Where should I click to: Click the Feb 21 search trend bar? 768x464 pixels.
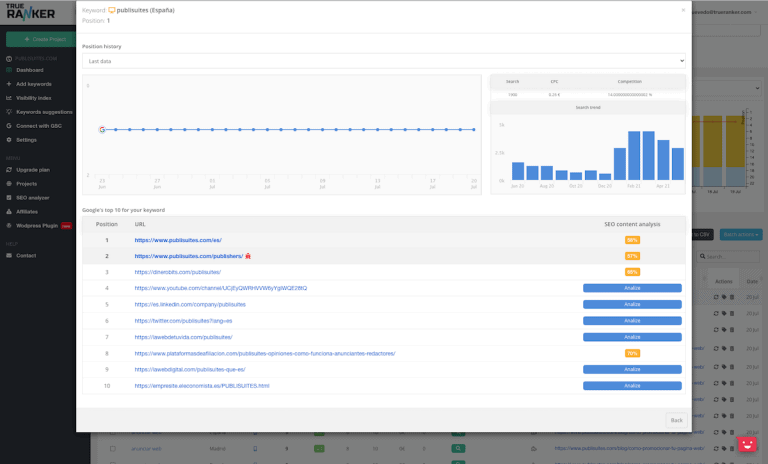[x=634, y=155]
